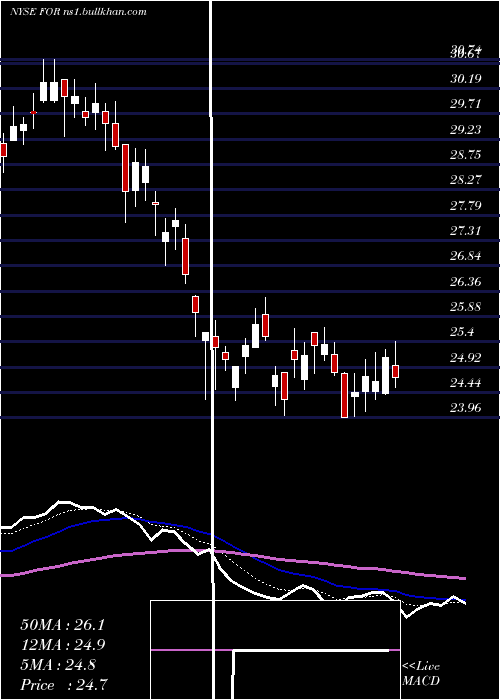Click the 25.4 price axis label

[x=462, y=332]
